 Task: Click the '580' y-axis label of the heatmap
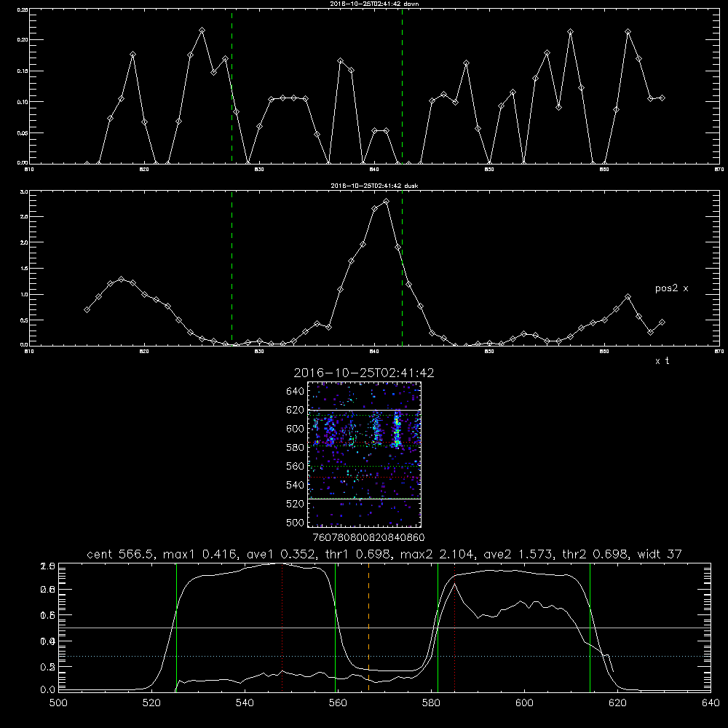coord(296,448)
